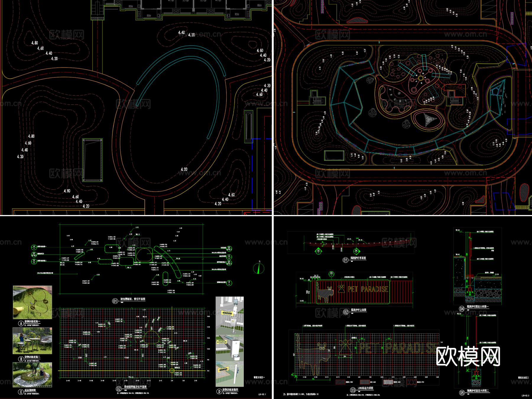Click elevation label '4.00' inside the oval lawn
This screenshot has width=532, height=399.
(184, 169)
